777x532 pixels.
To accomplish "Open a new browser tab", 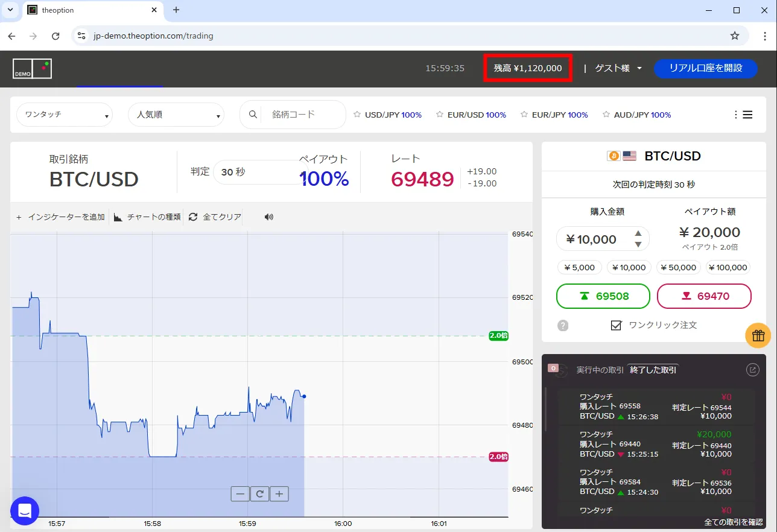I will 176,10.
